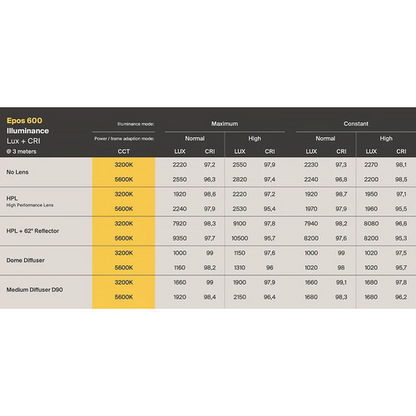Select the 3200K CCT cell for Medium Diffuser D90
Viewport: 416px width, 416px height.
point(124,282)
